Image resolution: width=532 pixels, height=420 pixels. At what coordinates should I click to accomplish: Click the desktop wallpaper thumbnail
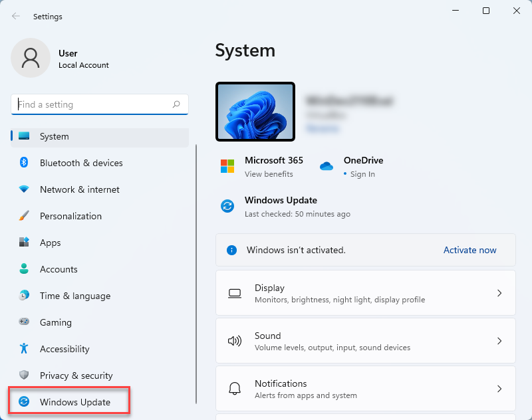point(255,111)
